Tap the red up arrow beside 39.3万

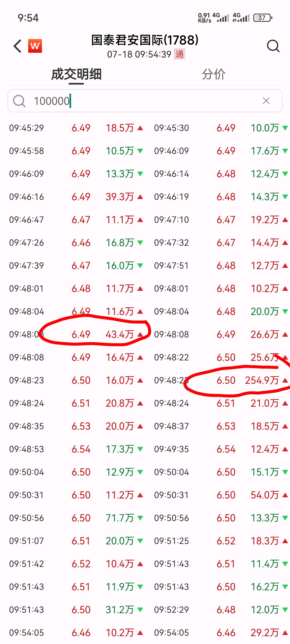click(x=140, y=197)
